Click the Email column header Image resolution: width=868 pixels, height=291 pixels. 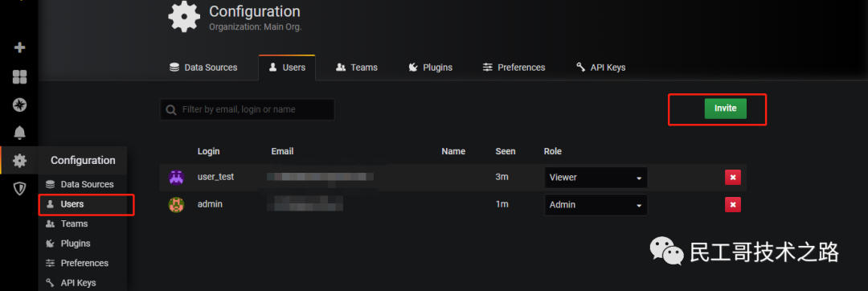pos(282,151)
